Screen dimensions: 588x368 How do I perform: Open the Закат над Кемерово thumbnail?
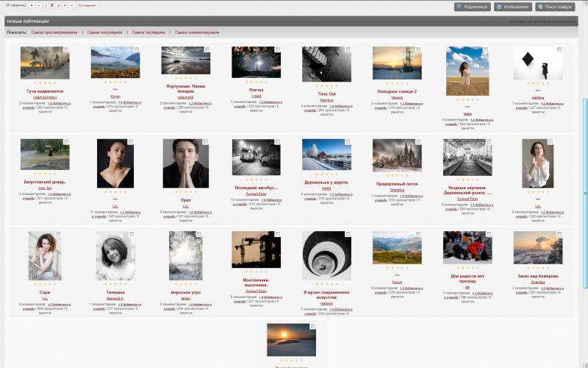[538, 247]
